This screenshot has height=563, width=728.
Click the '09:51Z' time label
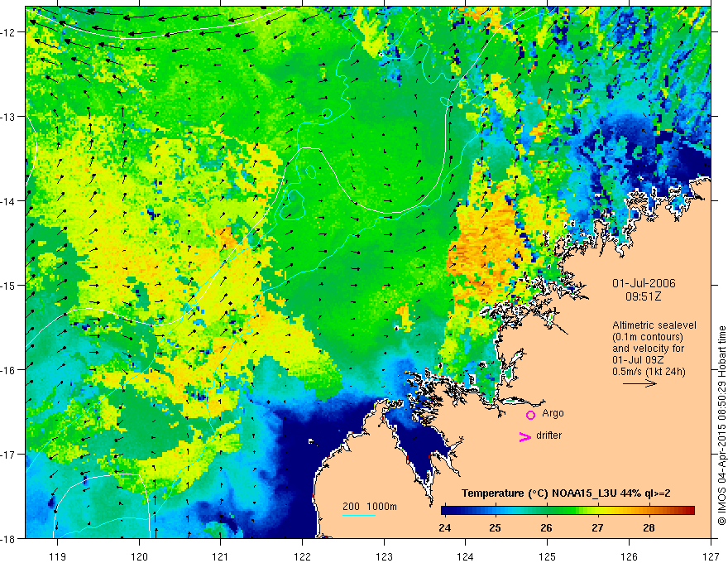click(643, 296)
